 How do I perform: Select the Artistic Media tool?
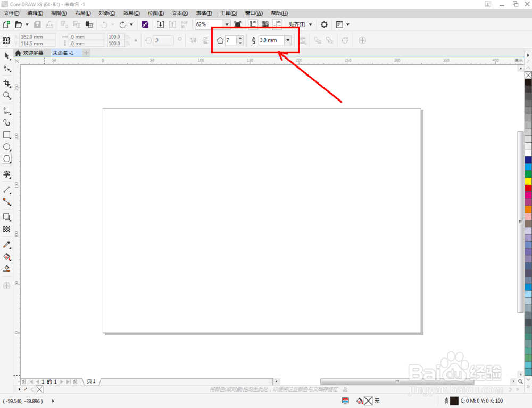7,122
